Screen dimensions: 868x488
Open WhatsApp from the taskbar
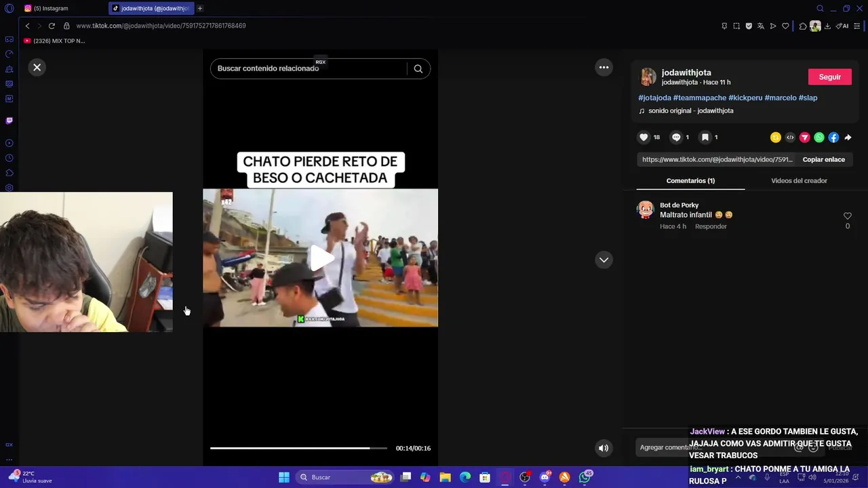(x=585, y=477)
